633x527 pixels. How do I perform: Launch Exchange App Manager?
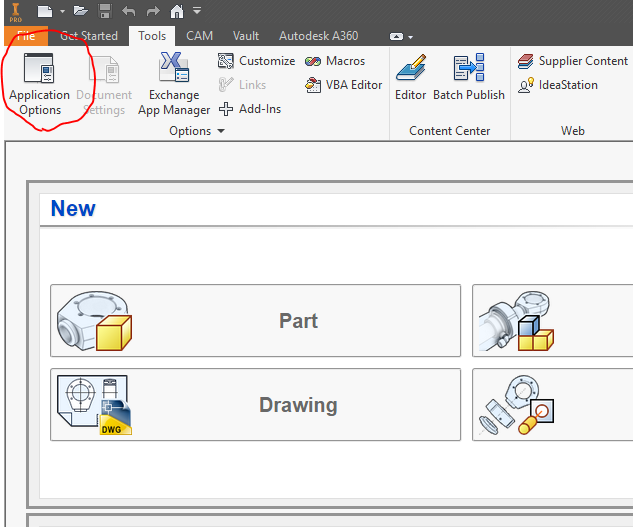point(174,85)
